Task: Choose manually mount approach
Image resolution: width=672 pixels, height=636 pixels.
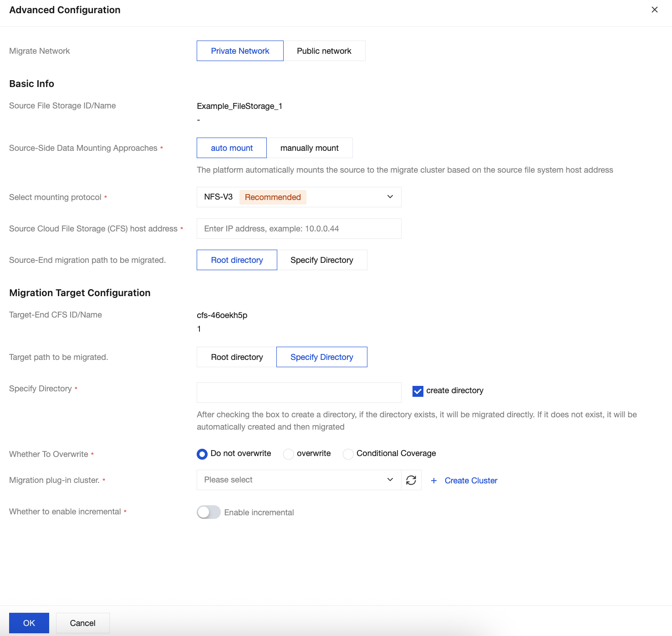Action: pos(309,148)
